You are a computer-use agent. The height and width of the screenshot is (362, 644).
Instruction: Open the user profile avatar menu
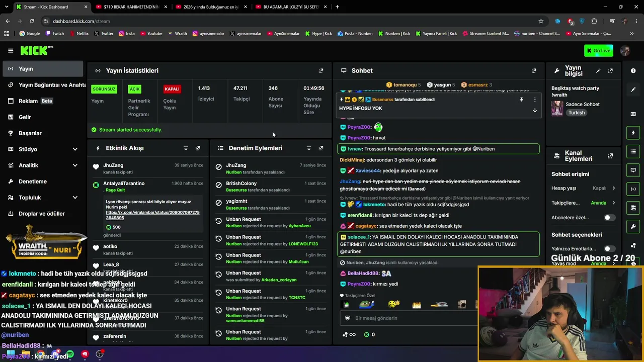(625, 50)
